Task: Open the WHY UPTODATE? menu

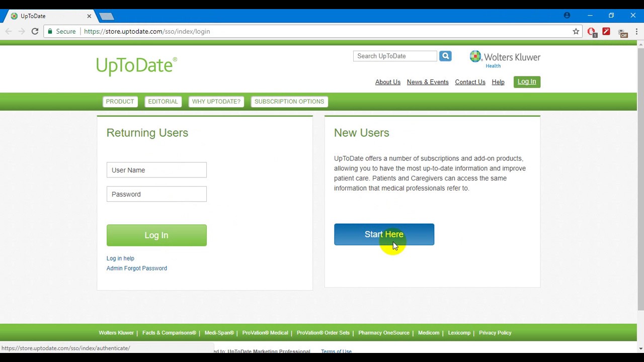Action: coord(216,102)
